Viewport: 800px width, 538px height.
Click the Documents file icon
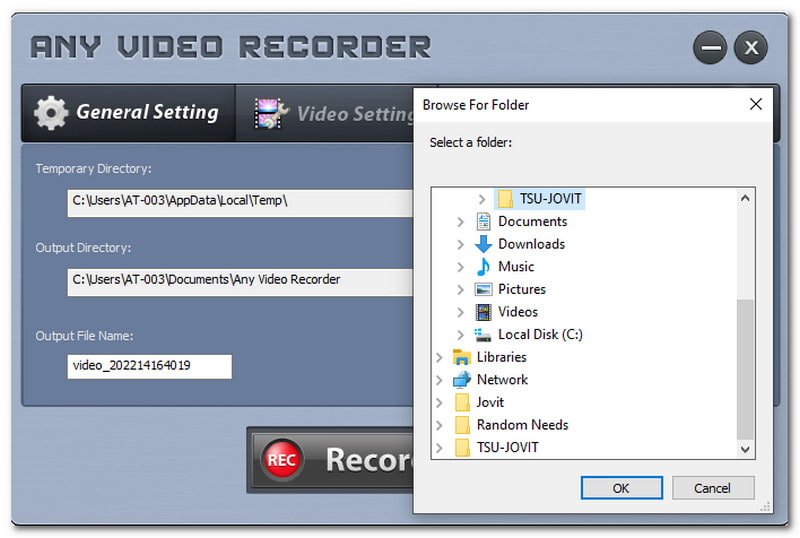483,221
